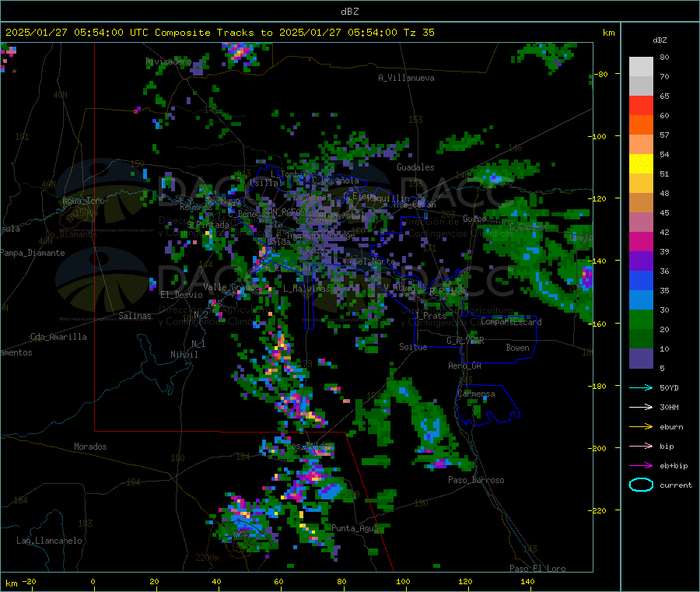Click the 'Punta_Agua' map label

pos(355,528)
